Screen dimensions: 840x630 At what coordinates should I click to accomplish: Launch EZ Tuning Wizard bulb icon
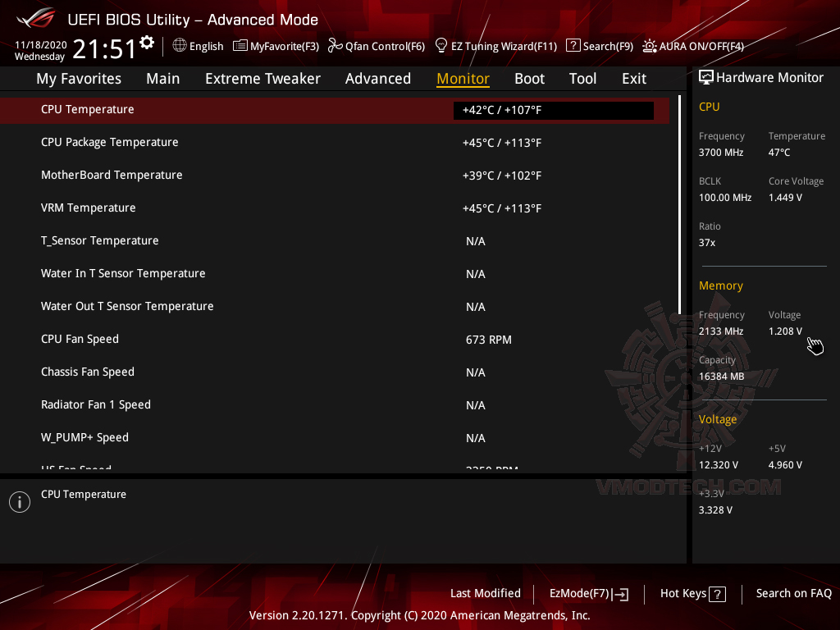click(x=441, y=46)
